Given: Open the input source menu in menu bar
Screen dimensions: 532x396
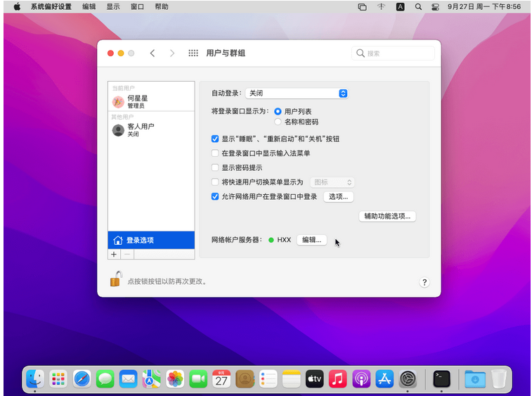Looking at the screenshot, I should (x=401, y=7).
